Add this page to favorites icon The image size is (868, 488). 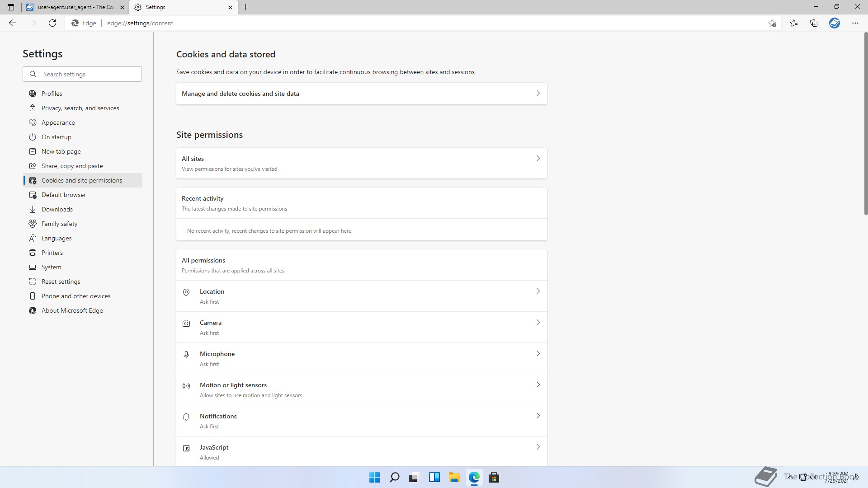tap(772, 23)
